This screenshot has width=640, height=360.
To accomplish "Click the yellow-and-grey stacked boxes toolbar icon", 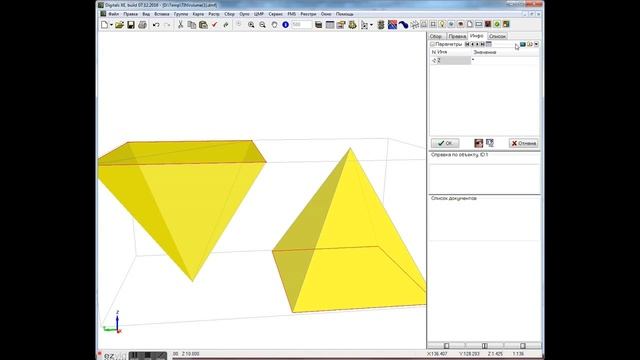I will 341,25.
